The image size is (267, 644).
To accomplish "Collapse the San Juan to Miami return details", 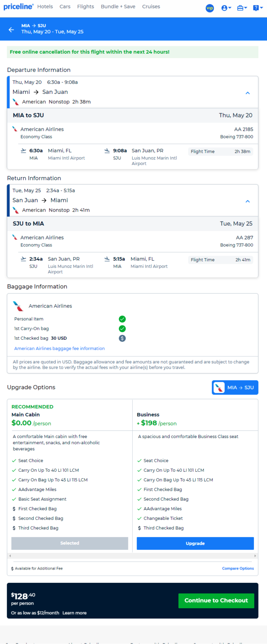I will pyautogui.click(x=247, y=201).
